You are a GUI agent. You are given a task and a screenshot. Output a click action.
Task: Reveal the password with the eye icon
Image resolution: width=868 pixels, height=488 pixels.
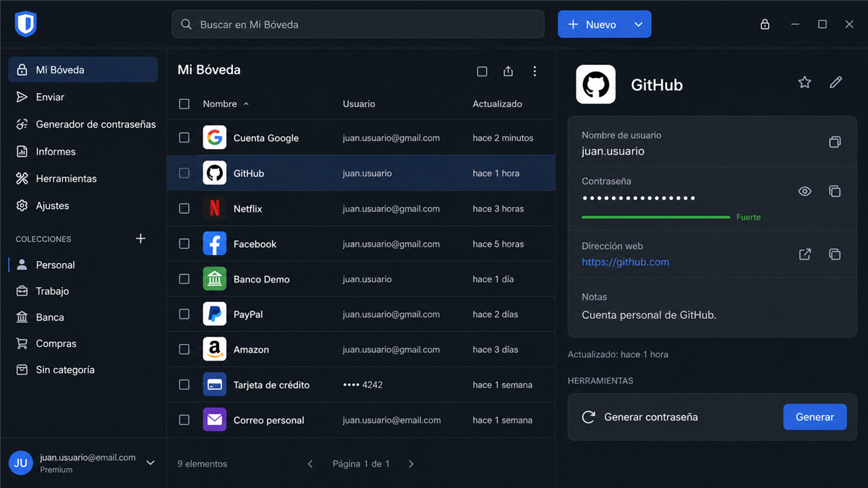tap(804, 192)
